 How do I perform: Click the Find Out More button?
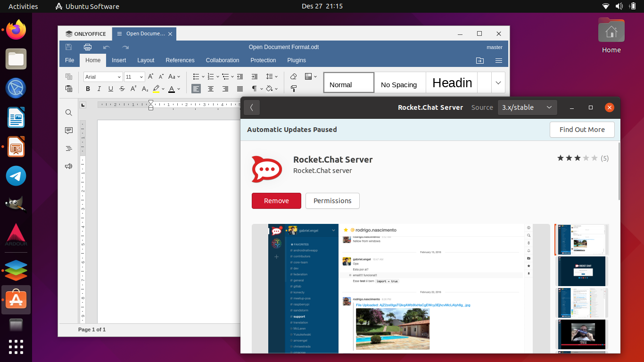[x=582, y=130]
